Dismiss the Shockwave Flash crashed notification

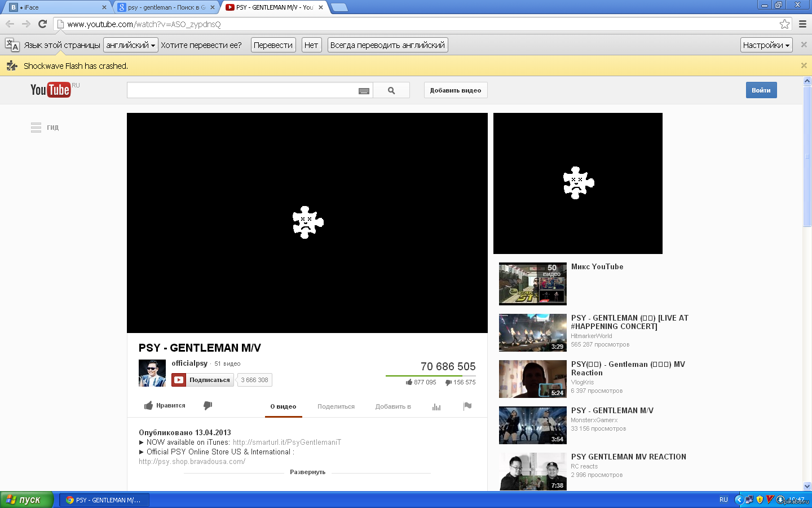(804, 65)
